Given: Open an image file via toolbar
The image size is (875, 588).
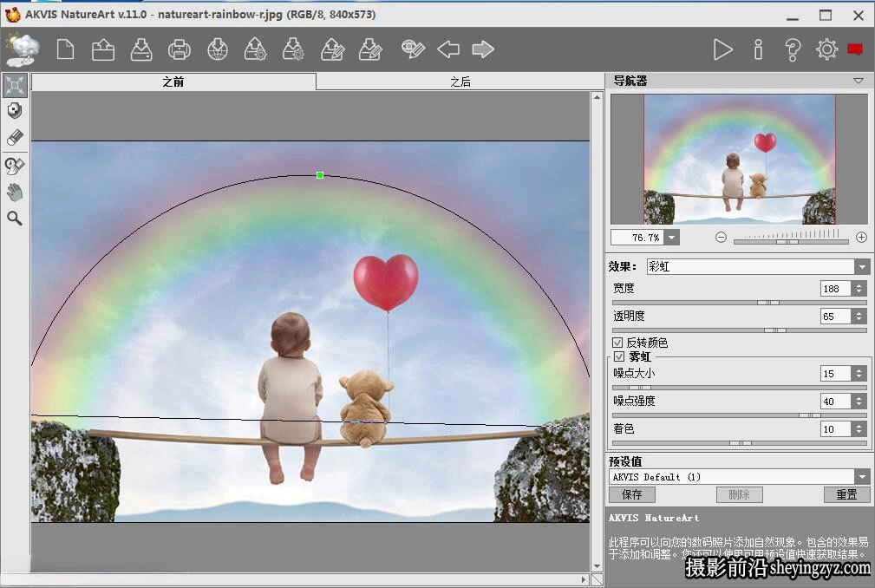Looking at the screenshot, I should pos(103,49).
